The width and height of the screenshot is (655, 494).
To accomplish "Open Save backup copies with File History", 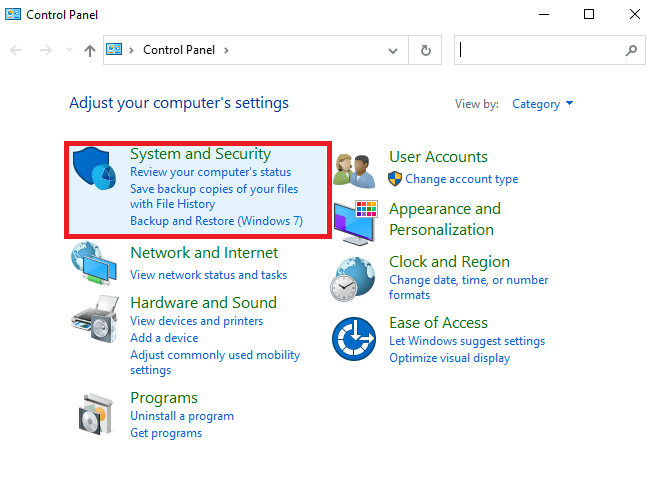I will pos(214,196).
